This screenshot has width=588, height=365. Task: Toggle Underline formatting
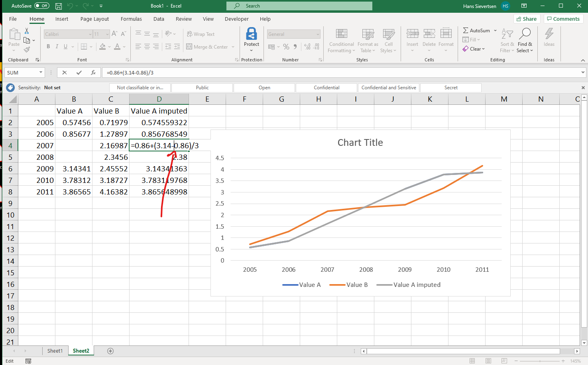(x=65, y=47)
